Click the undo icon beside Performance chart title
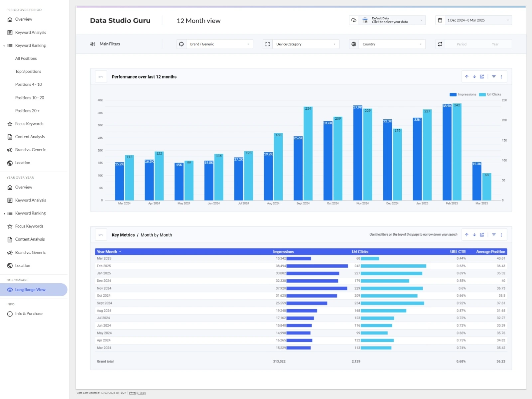 101,77
